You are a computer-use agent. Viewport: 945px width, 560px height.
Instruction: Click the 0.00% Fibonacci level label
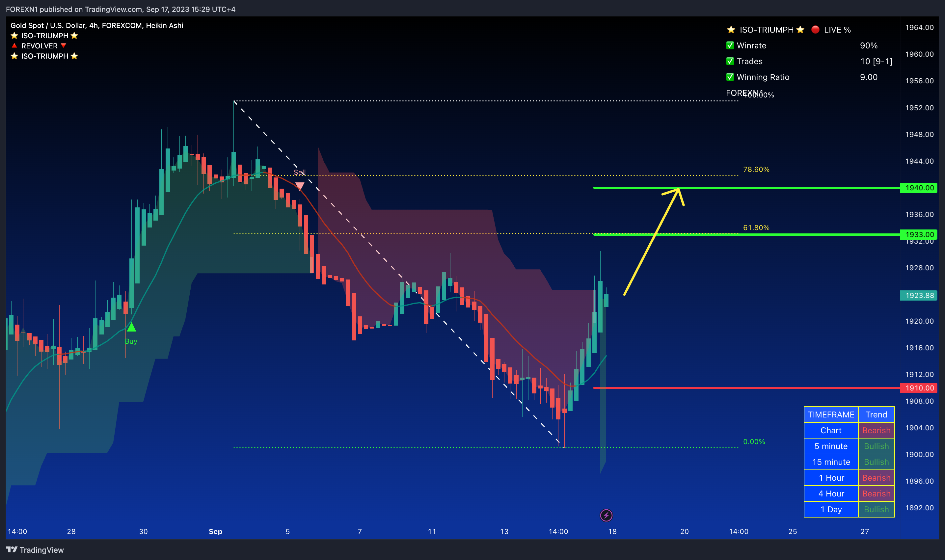[x=754, y=441]
